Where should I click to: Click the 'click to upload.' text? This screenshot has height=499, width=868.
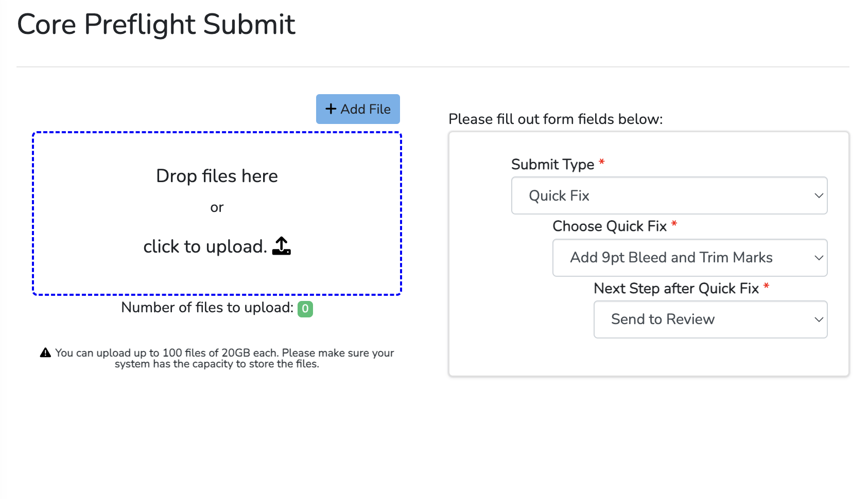205,247
